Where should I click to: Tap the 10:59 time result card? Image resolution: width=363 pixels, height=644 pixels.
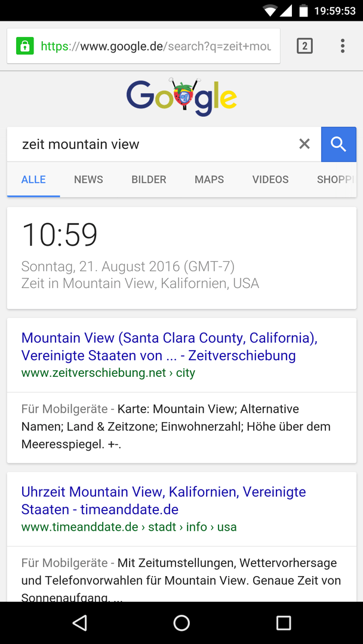point(181,258)
